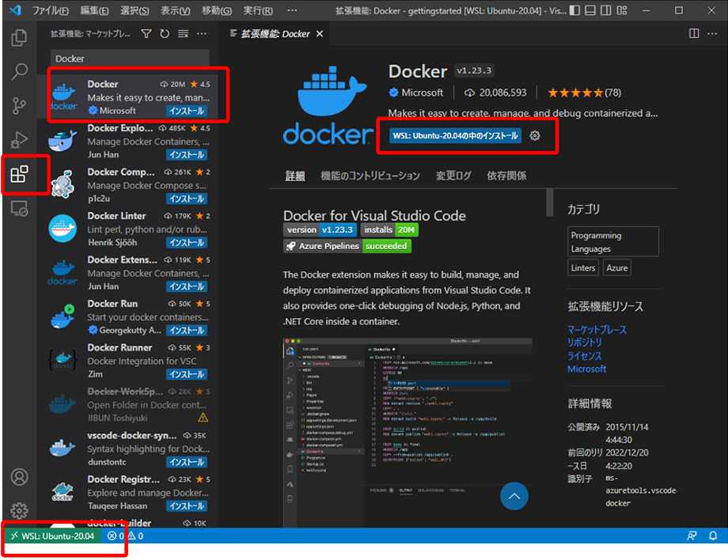The width and height of the screenshot is (728, 560).
Task: Toggle secondary side bar layout icon
Action: click(606, 10)
